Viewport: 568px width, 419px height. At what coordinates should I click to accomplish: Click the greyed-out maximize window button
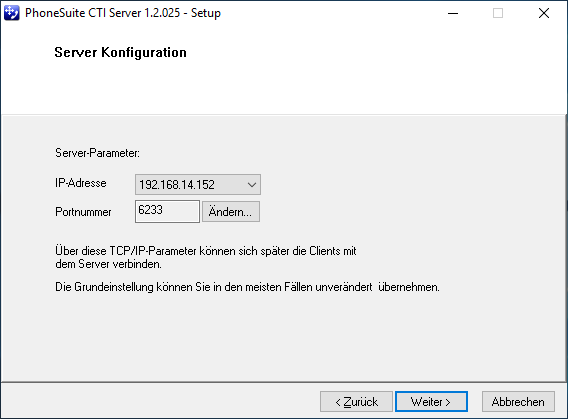point(498,13)
